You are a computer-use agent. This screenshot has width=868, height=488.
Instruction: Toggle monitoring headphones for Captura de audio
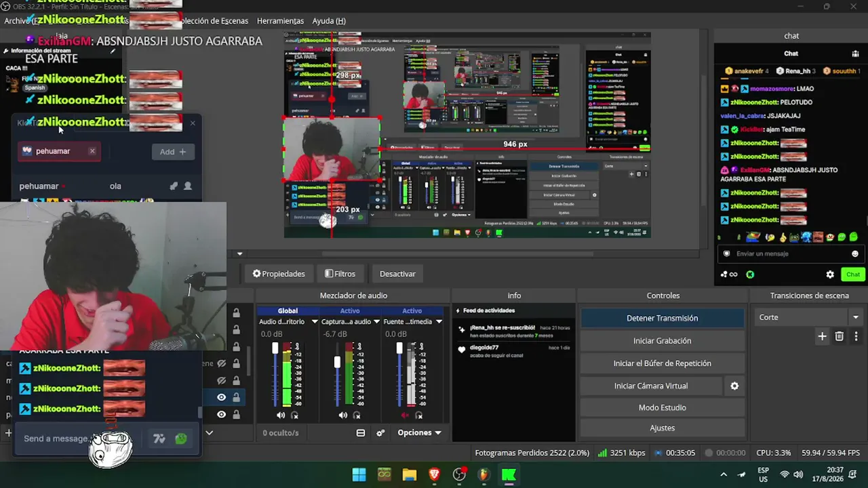pyautogui.click(x=357, y=415)
